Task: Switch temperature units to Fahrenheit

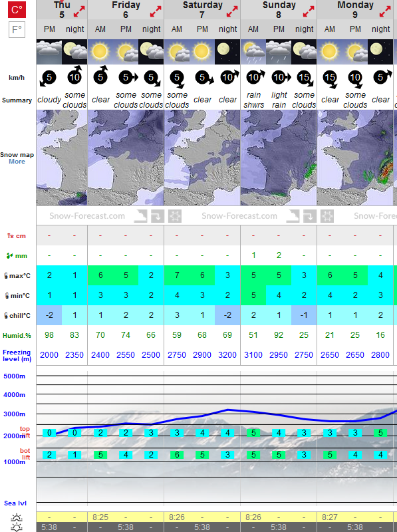Action: pos(17,30)
